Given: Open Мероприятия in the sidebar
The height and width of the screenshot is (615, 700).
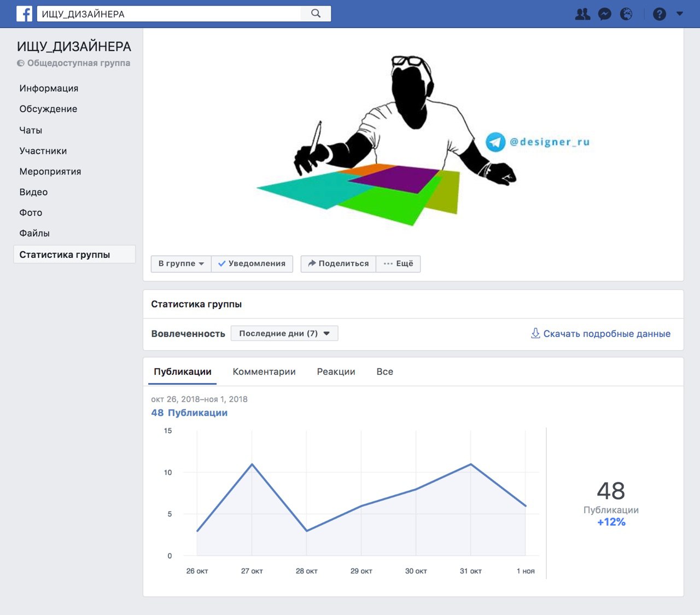Looking at the screenshot, I should coord(50,171).
